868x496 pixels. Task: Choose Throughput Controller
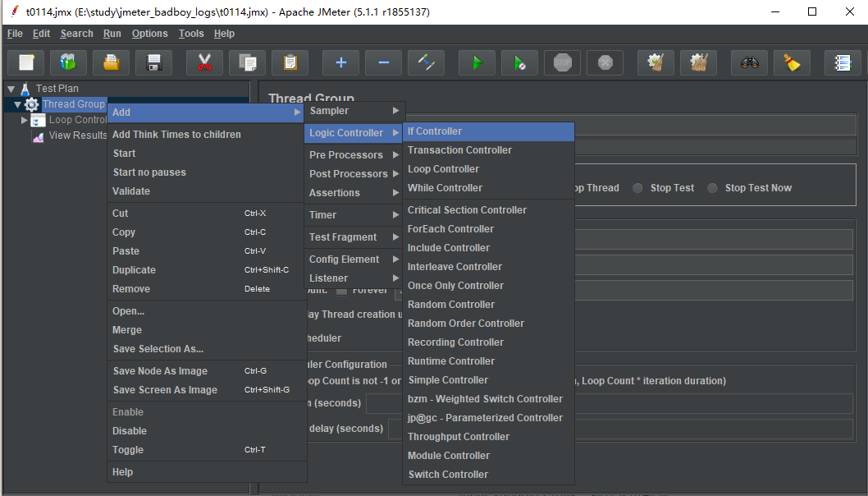(x=488, y=437)
